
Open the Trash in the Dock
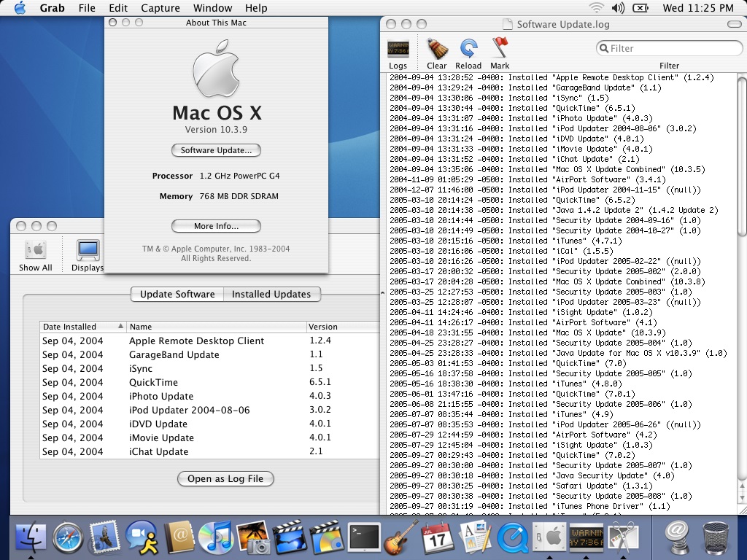(716, 538)
